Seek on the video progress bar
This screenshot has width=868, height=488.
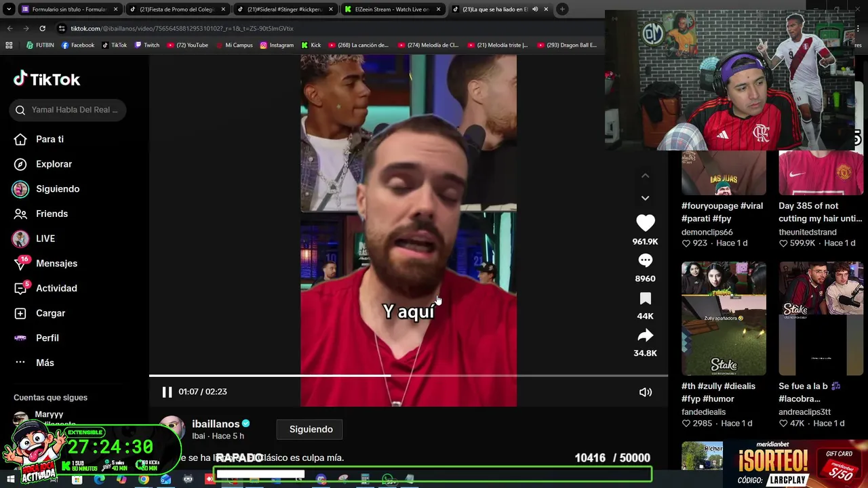408,375
